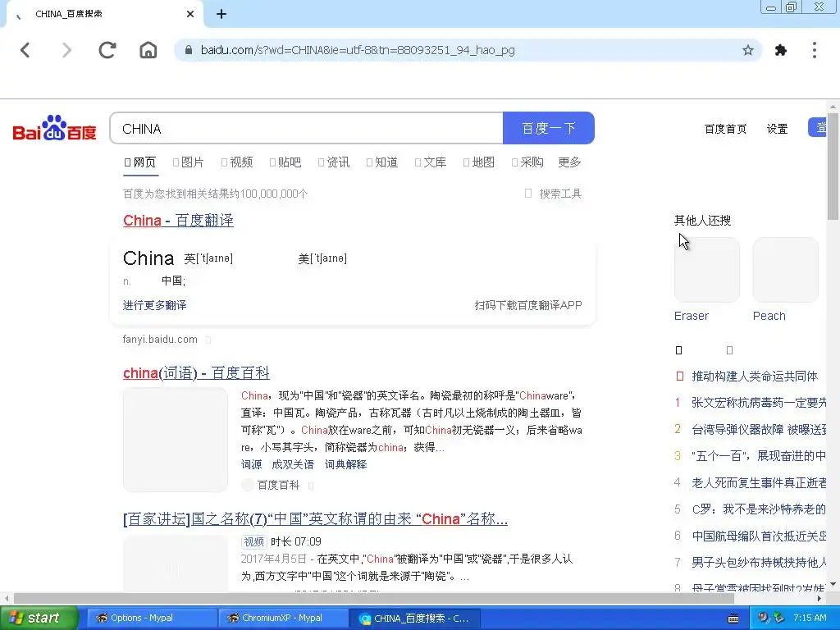Open the [百家讲坛]国之名称 video result
This screenshot has width=840, height=630.
(x=316, y=519)
